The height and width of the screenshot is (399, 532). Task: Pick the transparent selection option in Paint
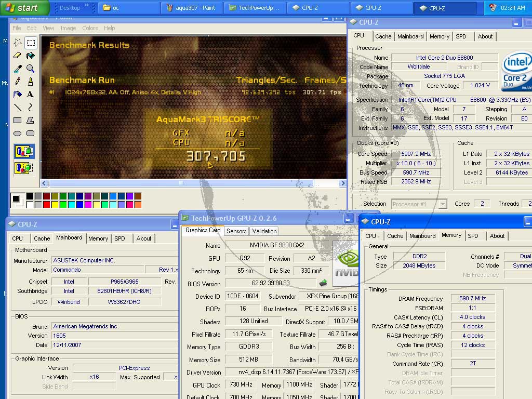click(x=24, y=168)
